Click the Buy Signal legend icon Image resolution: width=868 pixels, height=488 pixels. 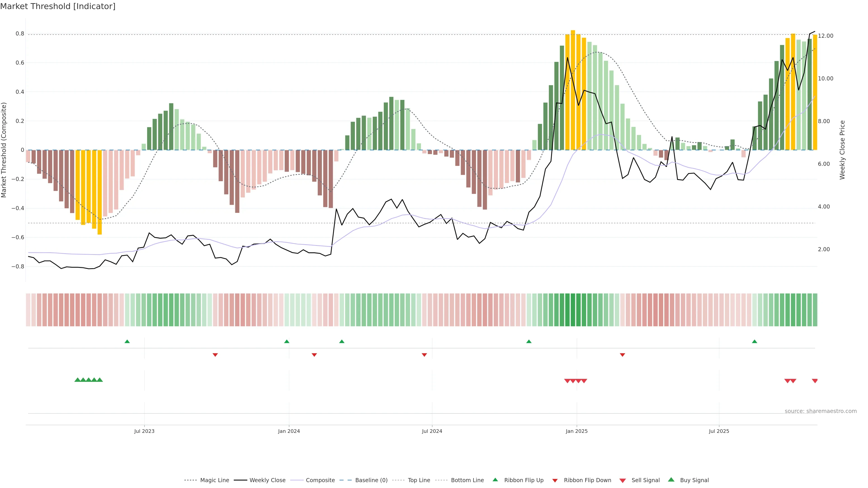point(671,480)
